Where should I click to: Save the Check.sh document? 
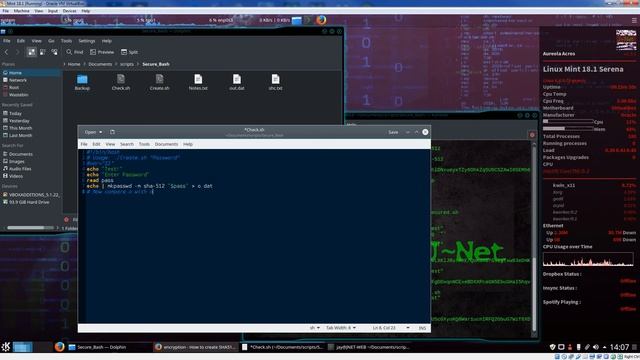[x=393, y=132]
